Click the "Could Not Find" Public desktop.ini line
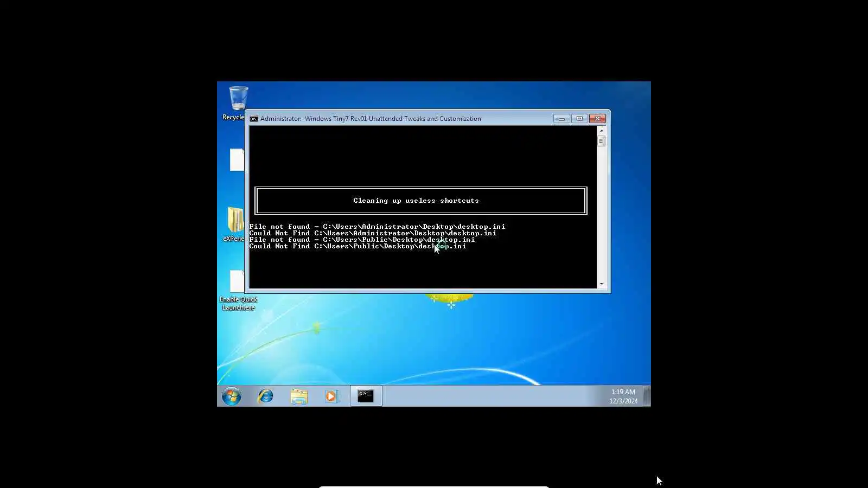 (358, 246)
